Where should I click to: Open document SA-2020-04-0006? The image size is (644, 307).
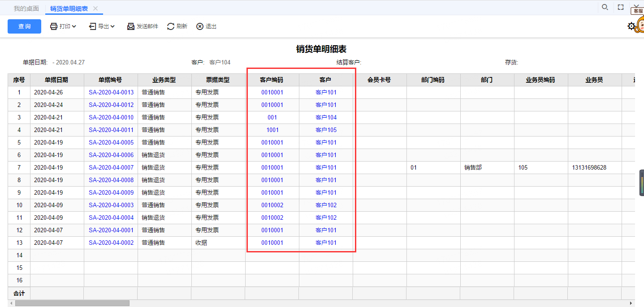point(111,155)
